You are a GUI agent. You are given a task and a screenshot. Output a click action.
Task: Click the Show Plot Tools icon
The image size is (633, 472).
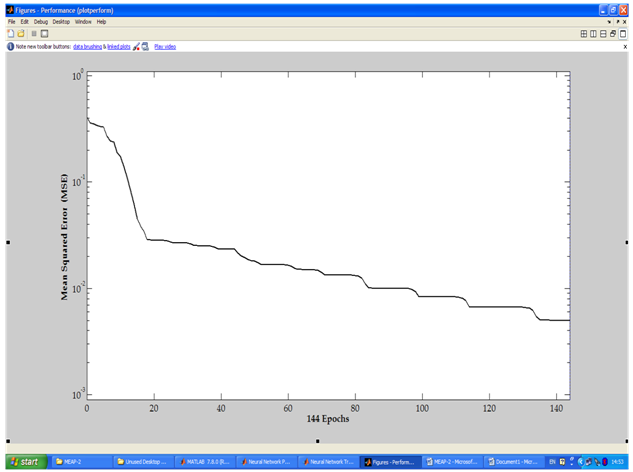click(44, 33)
